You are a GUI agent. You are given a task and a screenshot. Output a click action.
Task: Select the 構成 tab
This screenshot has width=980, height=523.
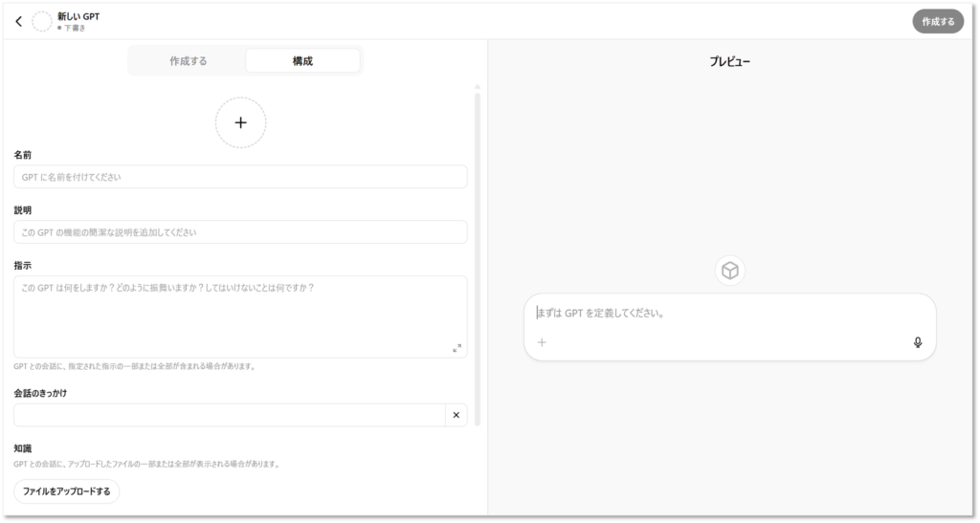pos(302,61)
